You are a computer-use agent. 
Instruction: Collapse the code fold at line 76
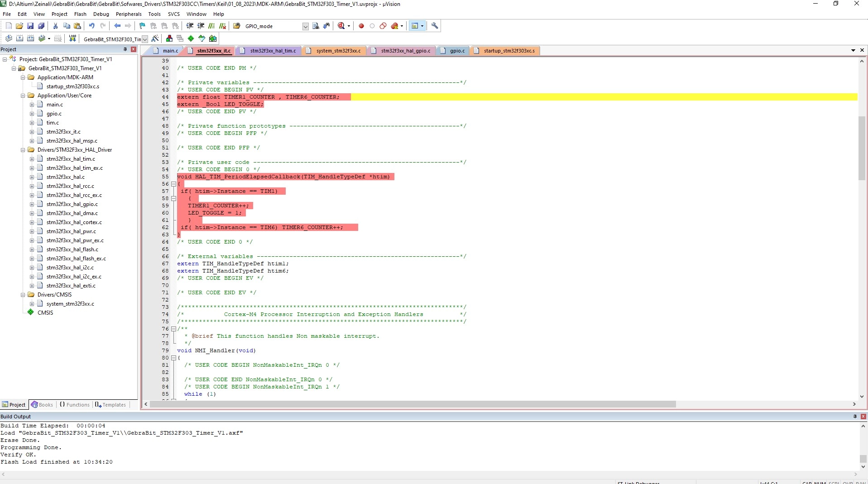point(173,329)
